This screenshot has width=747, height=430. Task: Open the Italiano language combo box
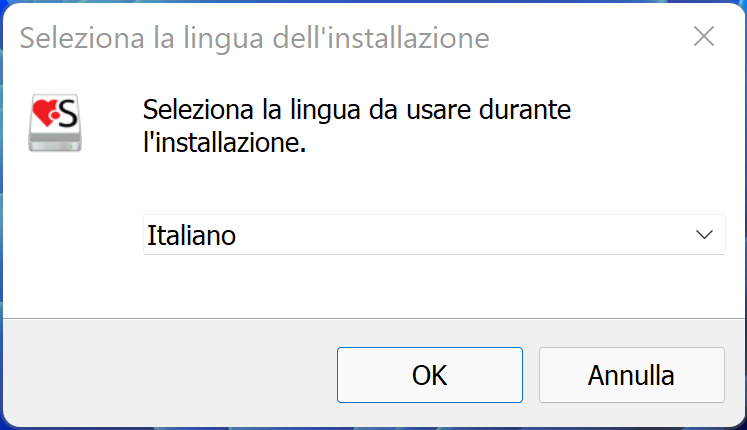coord(433,234)
